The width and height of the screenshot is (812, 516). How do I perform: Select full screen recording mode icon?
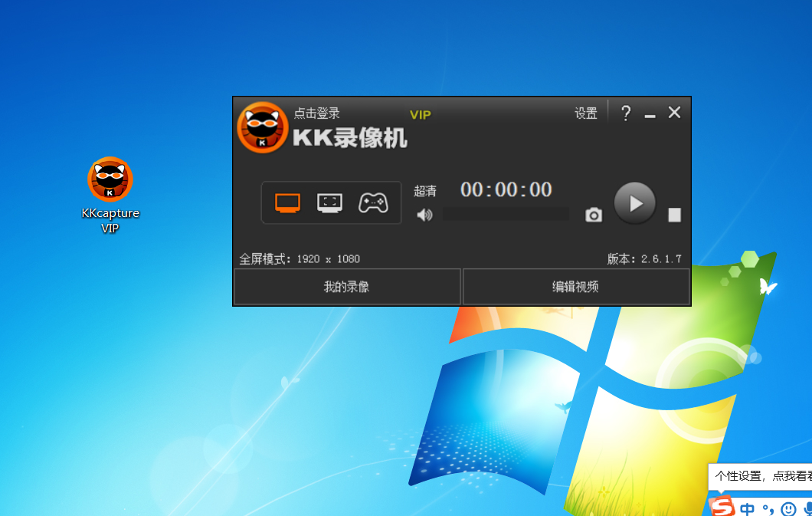[x=287, y=203]
